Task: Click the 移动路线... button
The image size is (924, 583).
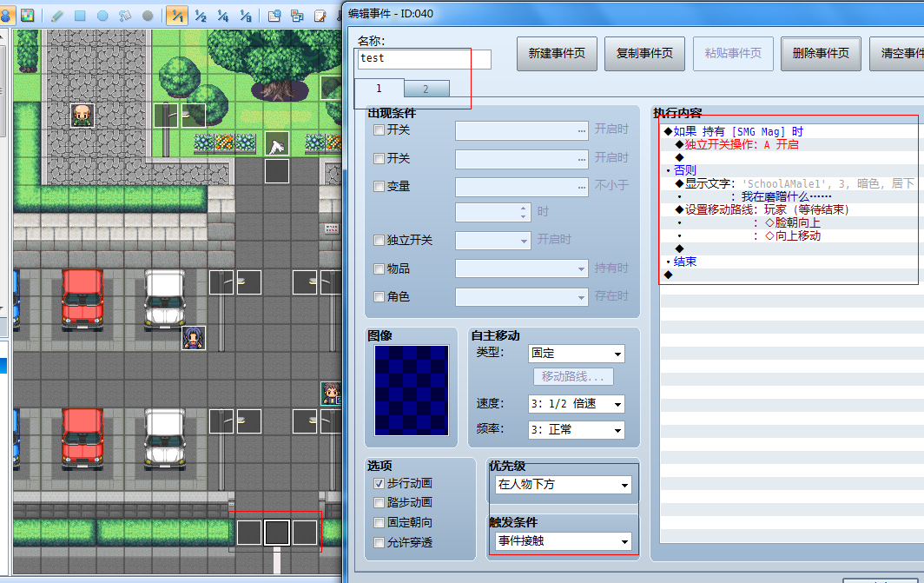Action: click(x=573, y=377)
